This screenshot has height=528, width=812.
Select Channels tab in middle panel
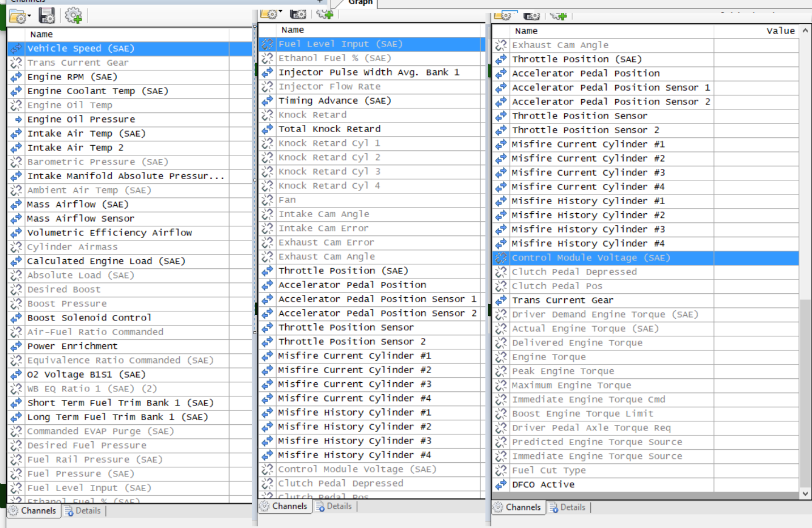pyautogui.click(x=284, y=506)
